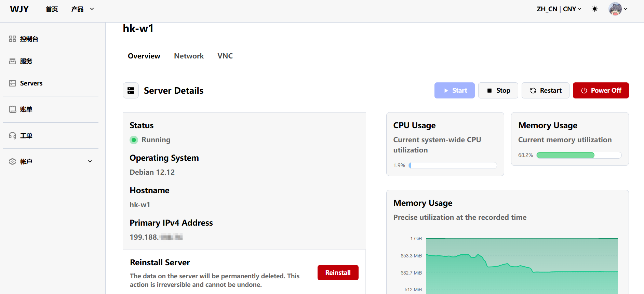Click the Servers rack icon in sidebar
The width and height of the screenshot is (644, 294).
point(13,83)
